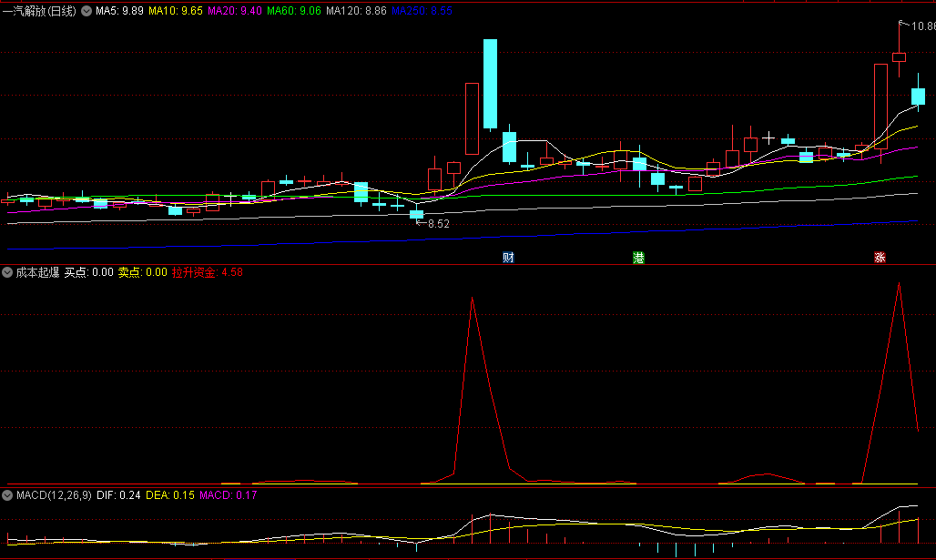Click the second 拉升资金 peak near the right edge

click(899, 284)
